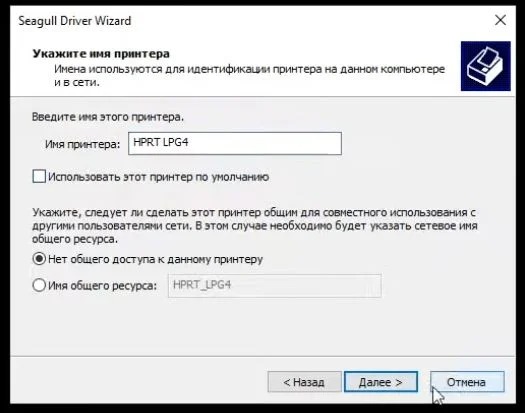This screenshot has width=525, height=413.
Task: Click the 'Введите имя этого принтера.' text
Action: pyautogui.click(x=108, y=117)
